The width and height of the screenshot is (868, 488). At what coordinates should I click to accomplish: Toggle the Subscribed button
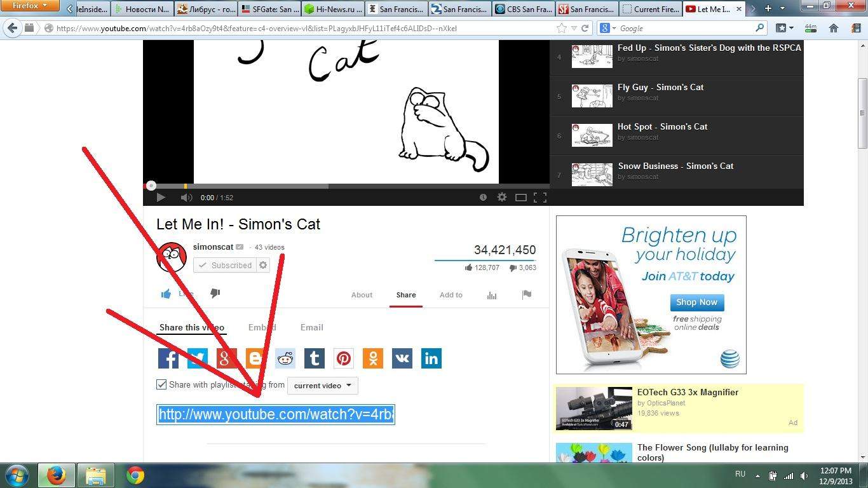tap(225, 265)
